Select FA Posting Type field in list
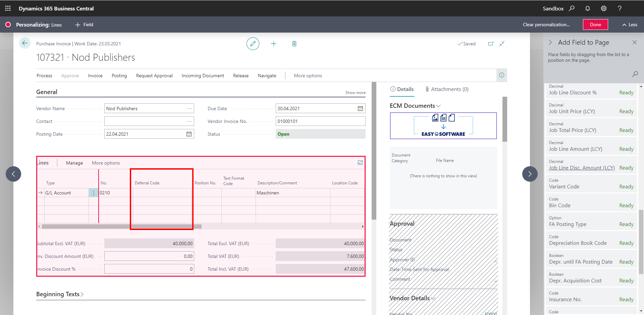The width and height of the screenshot is (644, 315). [591, 221]
